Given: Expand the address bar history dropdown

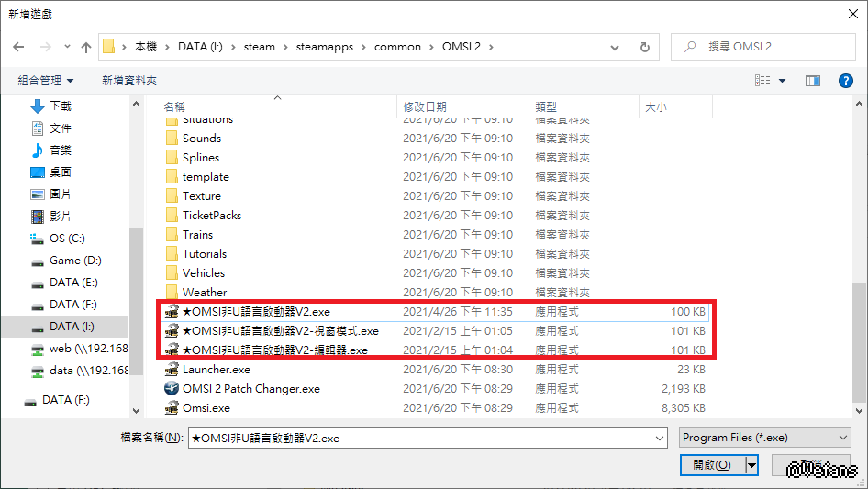Looking at the screenshot, I should coord(615,48).
